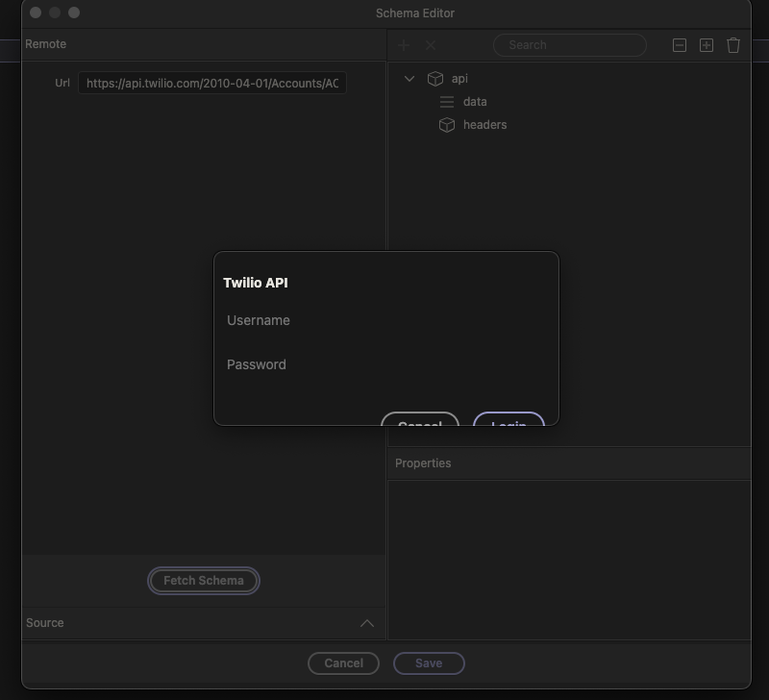
Task: Click the expand all plus-box icon
Action: (707, 45)
